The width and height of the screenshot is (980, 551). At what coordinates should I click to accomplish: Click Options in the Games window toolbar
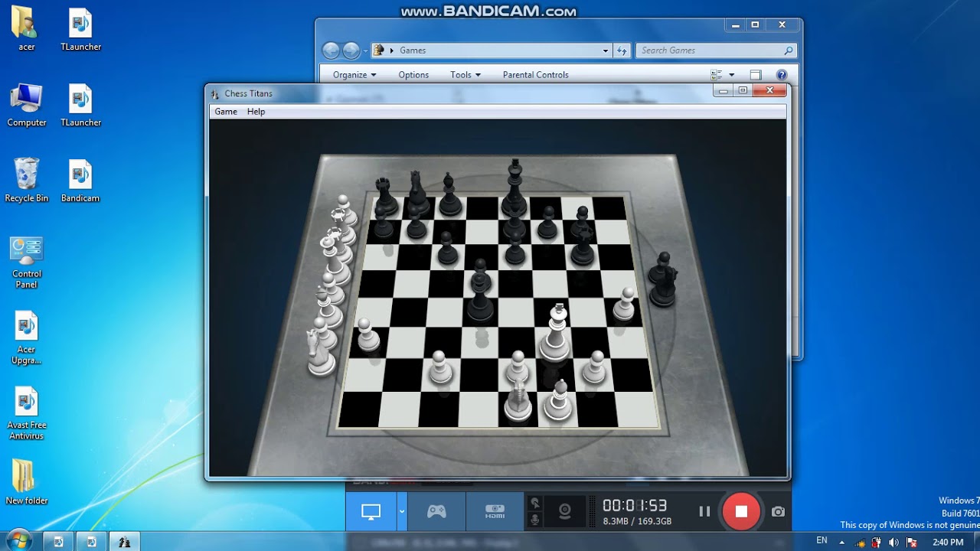tap(413, 75)
